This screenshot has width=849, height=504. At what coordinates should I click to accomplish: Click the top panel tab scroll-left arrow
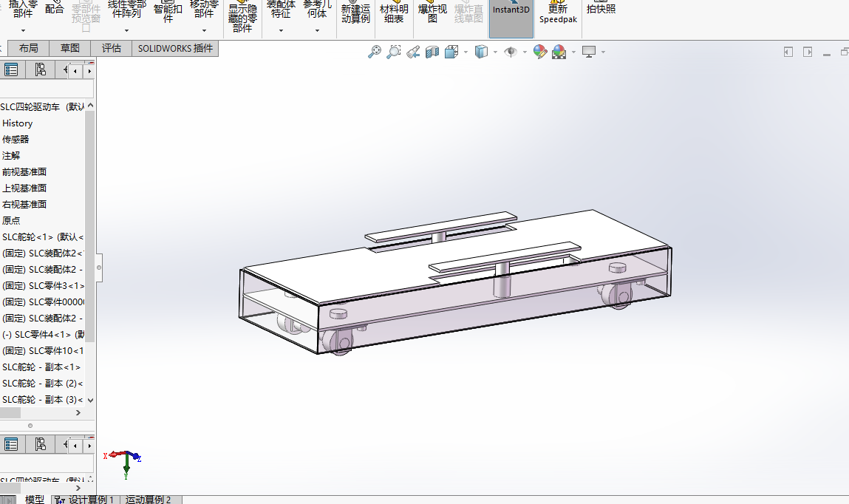coord(75,71)
